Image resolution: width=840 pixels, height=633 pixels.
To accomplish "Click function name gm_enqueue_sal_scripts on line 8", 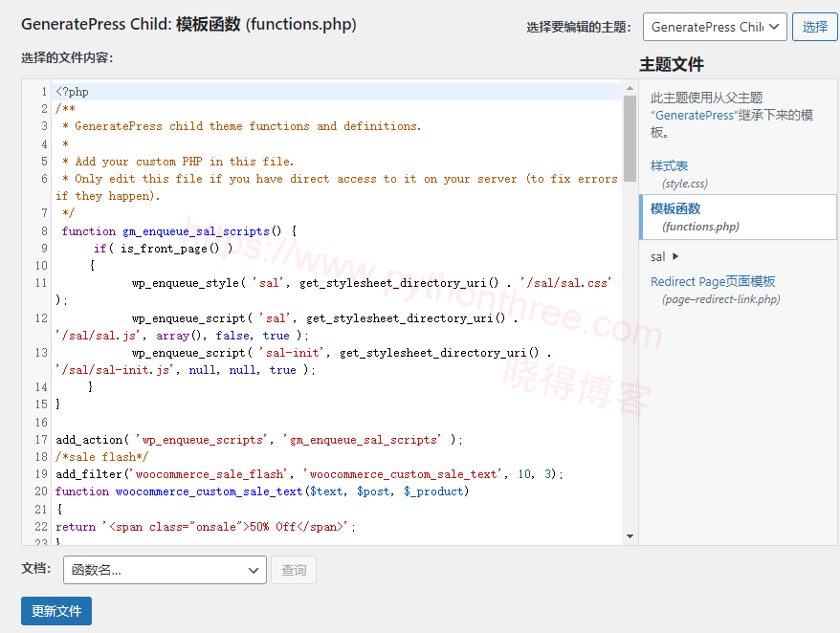I will pos(195,231).
